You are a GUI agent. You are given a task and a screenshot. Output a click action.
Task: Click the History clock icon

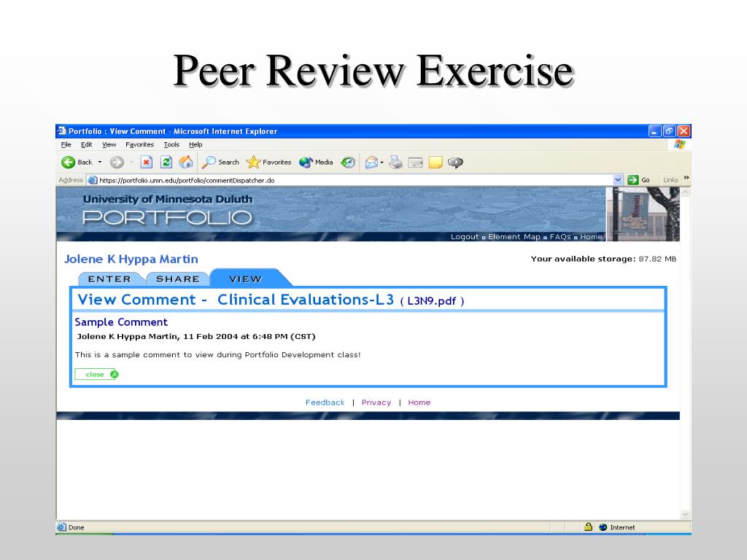tap(348, 163)
